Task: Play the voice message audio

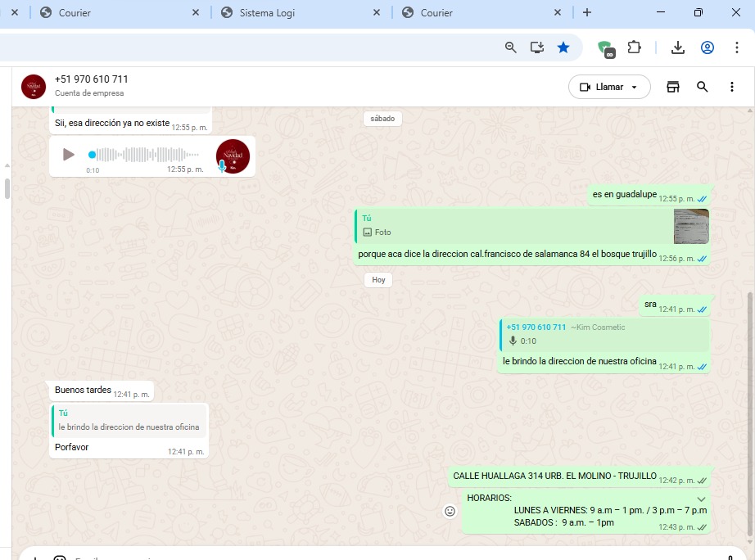Action: pos(69,155)
